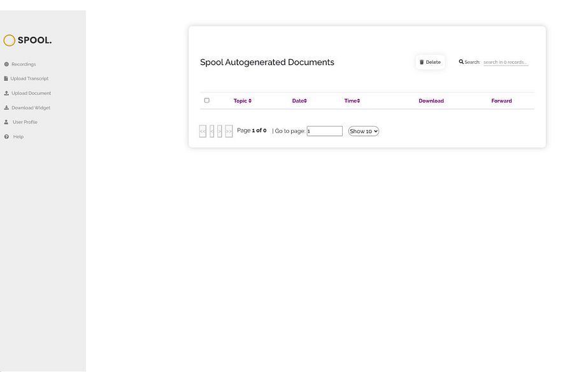The height and width of the screenshot is (382, 588).
Task: Open the Help section
Action: click(18, 136)
